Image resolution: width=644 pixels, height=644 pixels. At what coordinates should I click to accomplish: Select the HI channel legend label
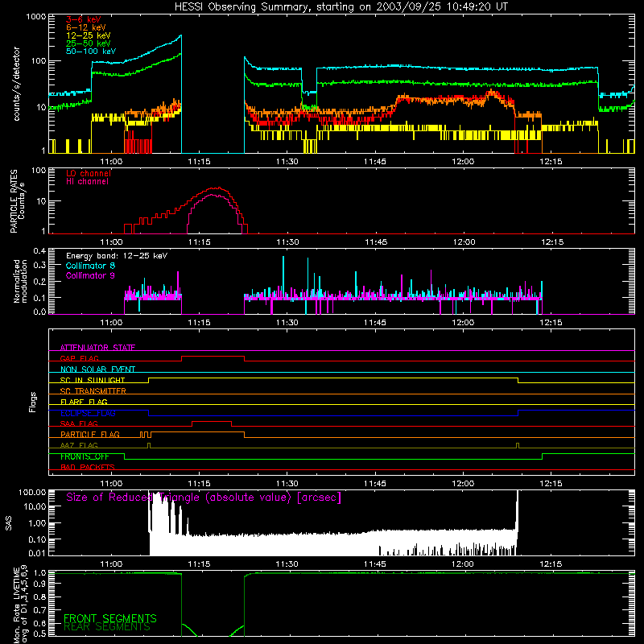point(87,182)
